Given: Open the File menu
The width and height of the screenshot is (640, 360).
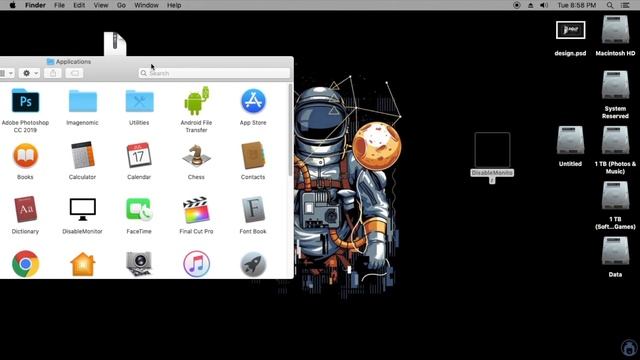Looking at the screenshot, I should [60, 5].
